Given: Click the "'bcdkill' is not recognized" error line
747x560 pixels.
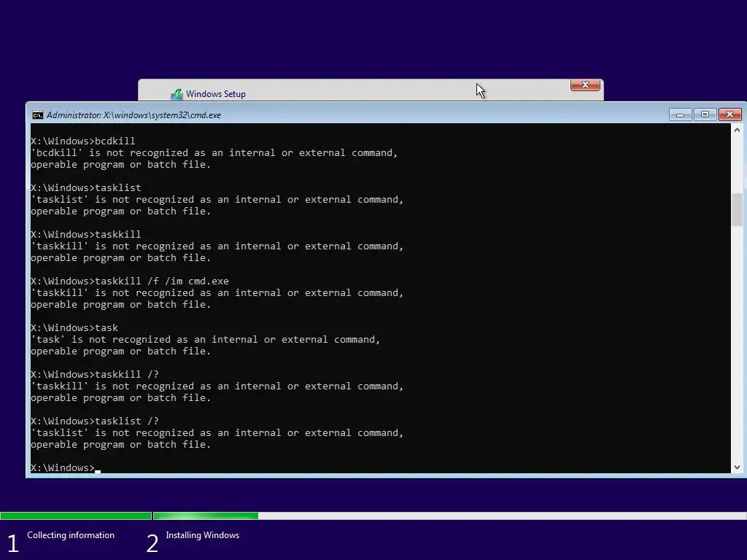Looking at the screenshot, I should [214, 153].
